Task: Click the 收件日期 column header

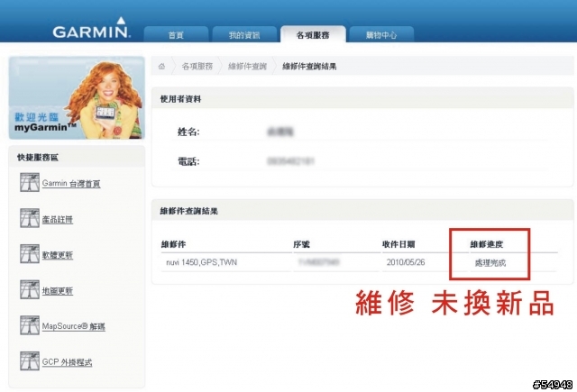Action: [x=398, y=244]
